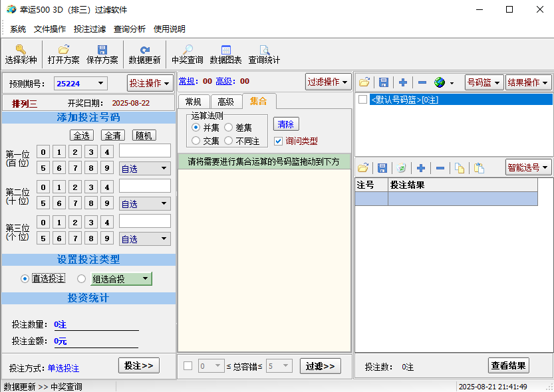Click the 查询统计 toolbar icon

click(x=264, y=49)
